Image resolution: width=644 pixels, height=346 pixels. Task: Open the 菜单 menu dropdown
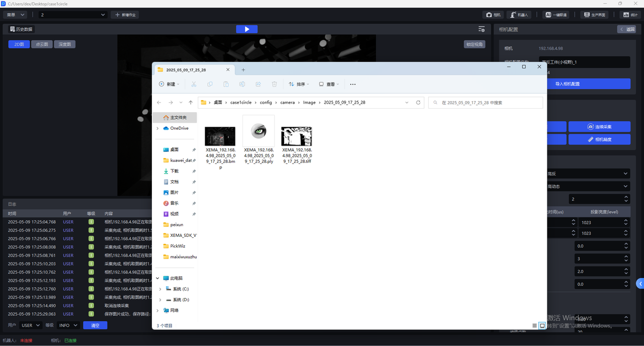(16, 15)
